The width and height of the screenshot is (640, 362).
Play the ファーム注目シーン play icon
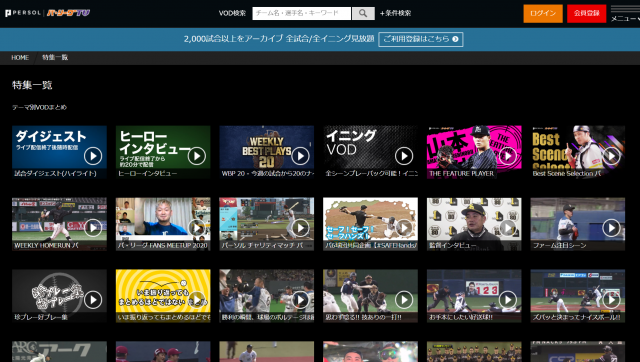(x=611, y=228)
